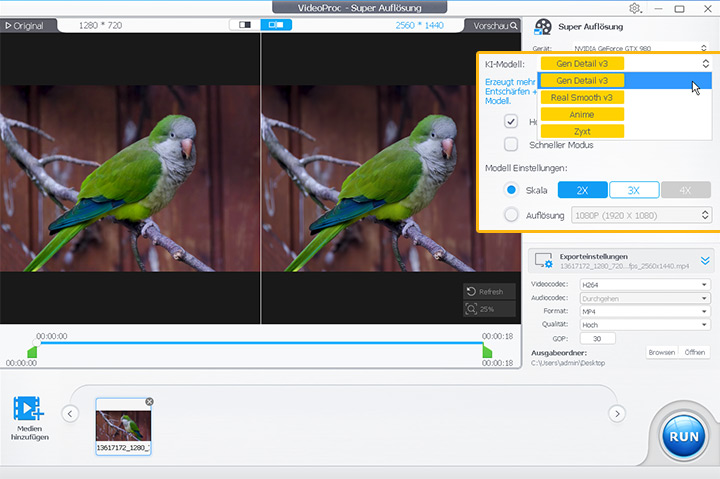Click the Super Auflösung film reel icon
Viewport: 720px width, 479px height.
[543, 27]
